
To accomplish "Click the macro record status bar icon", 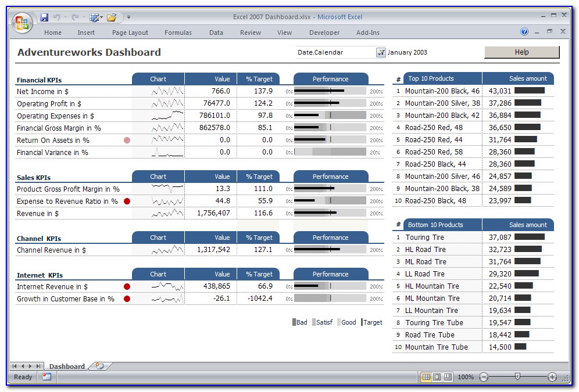I will click(x=47, y=377).
